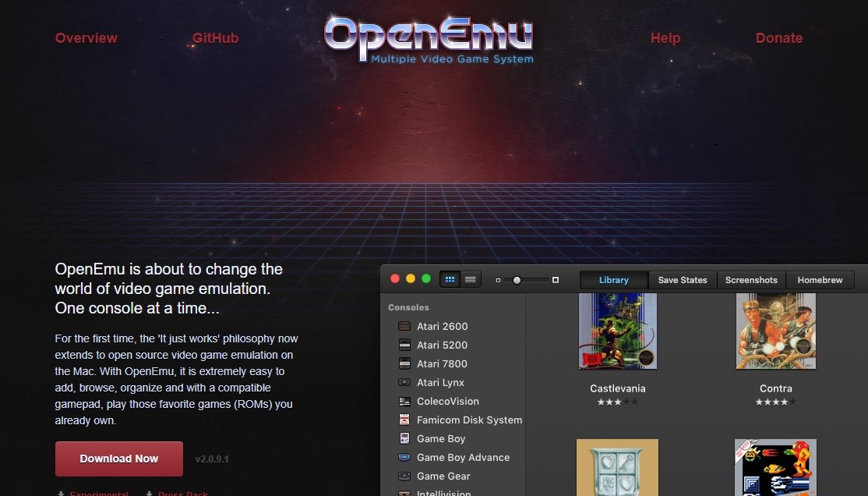Click the OpenEmu chrome logo

429,40
